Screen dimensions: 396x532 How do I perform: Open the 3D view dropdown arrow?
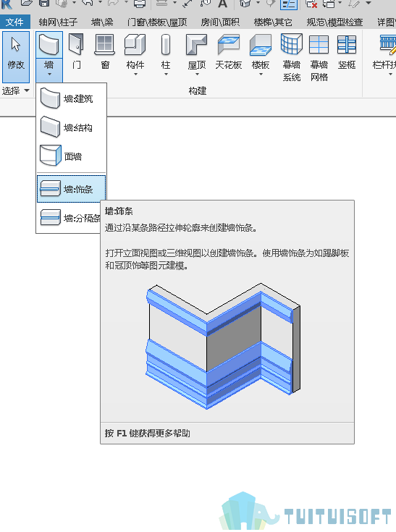[258, 3]
